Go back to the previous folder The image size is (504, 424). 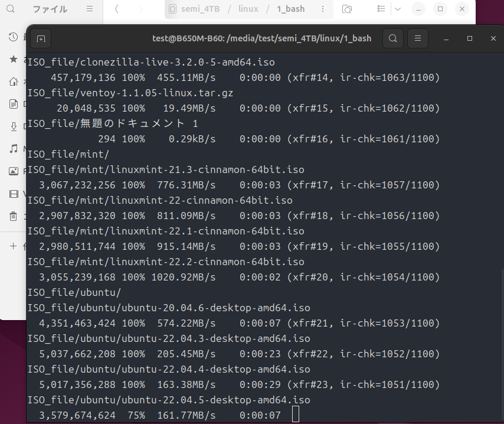coord(117,9)
